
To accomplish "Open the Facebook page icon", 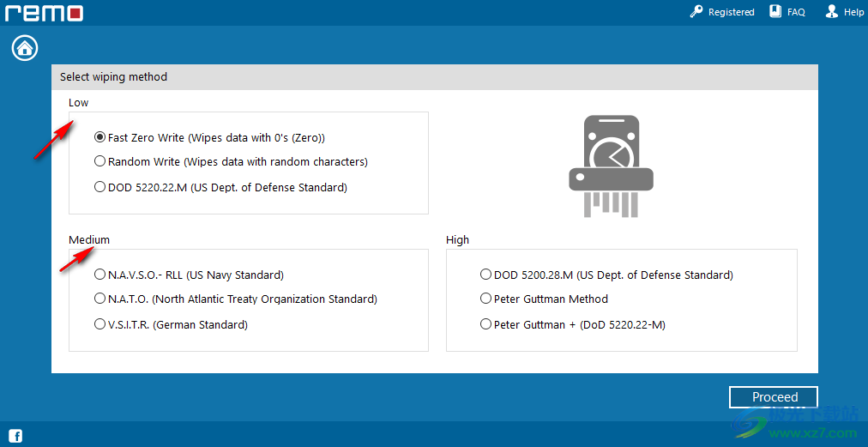I will (15, 436).
